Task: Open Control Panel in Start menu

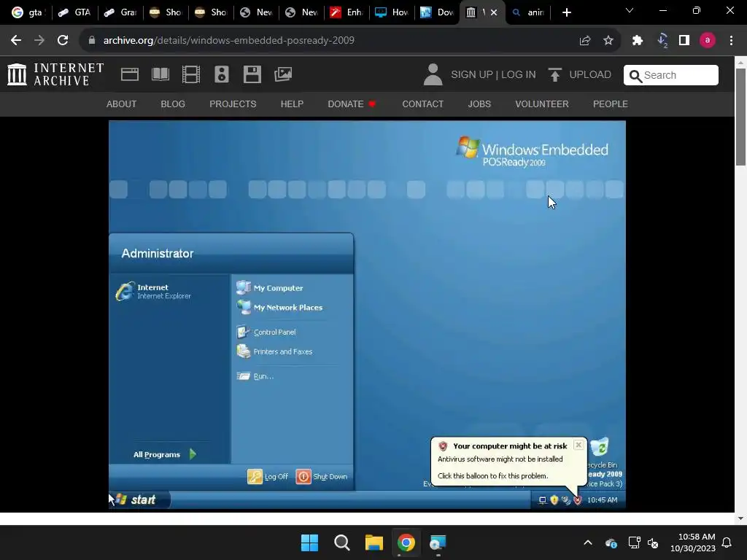Action: [266, 332]
